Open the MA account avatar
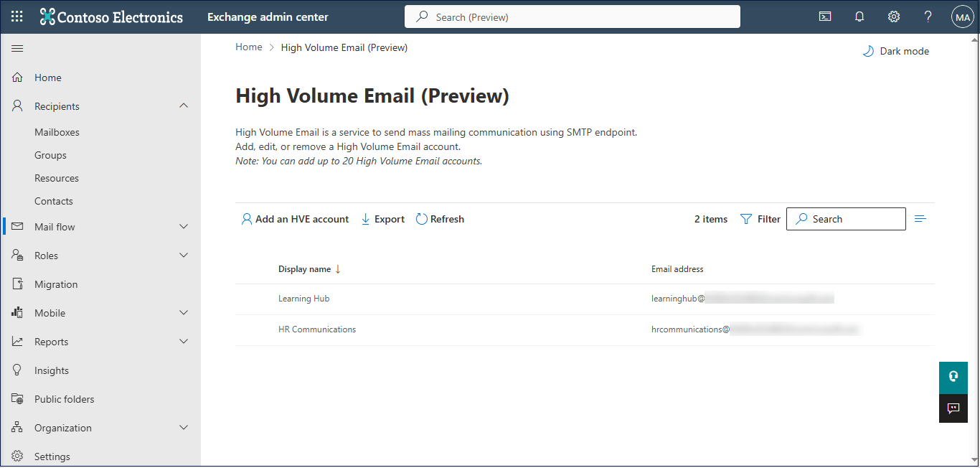This screenshot has width=980, height=468. coord(962,16)
